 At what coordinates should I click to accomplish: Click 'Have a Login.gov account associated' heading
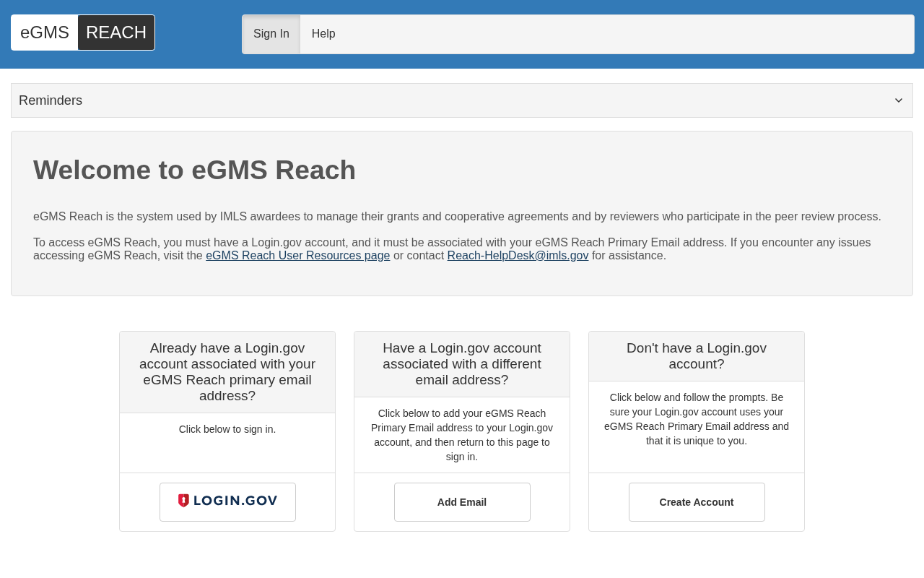point(462,364)
